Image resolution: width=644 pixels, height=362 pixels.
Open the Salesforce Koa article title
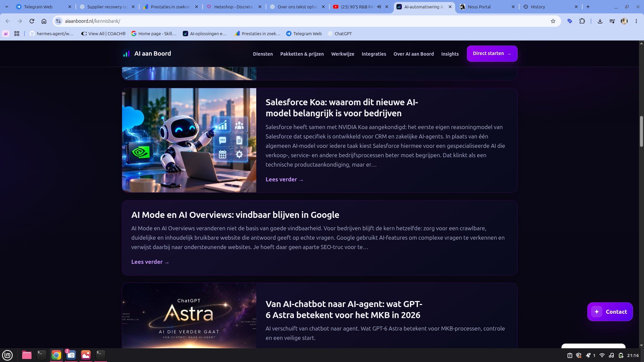pos(342,108)
